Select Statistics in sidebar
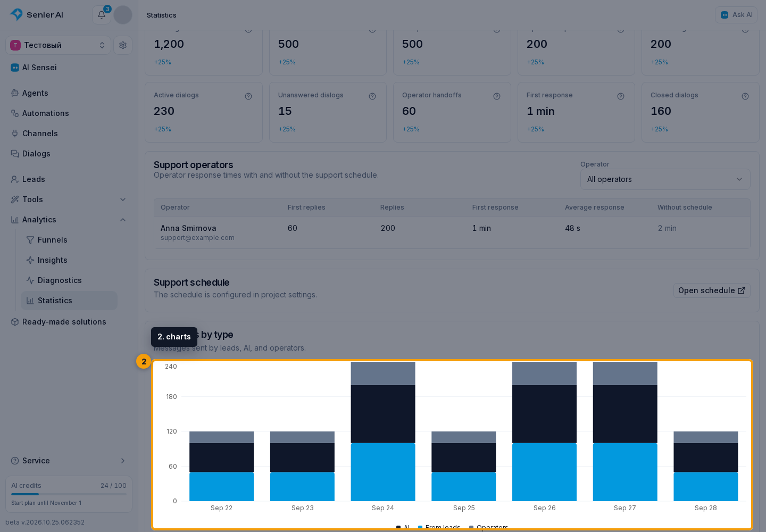This screenshot has width=766, height=532. 69,301
